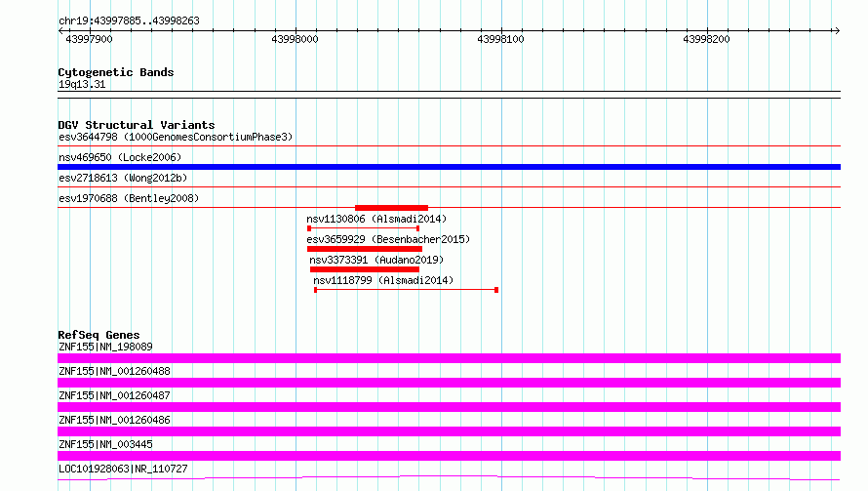This screenshot has width=868, height=491.
Task: Select the 19q13.31 band label
Action: 82,84
